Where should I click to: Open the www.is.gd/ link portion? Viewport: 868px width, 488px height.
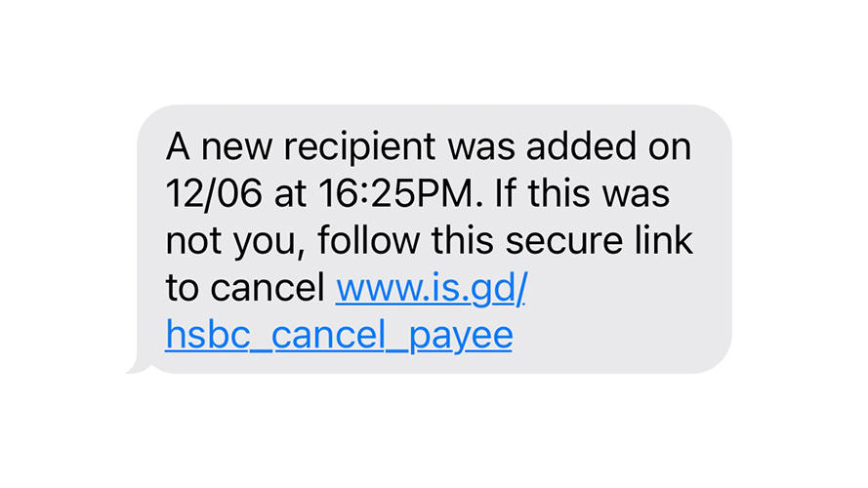(x=432, y=289)
